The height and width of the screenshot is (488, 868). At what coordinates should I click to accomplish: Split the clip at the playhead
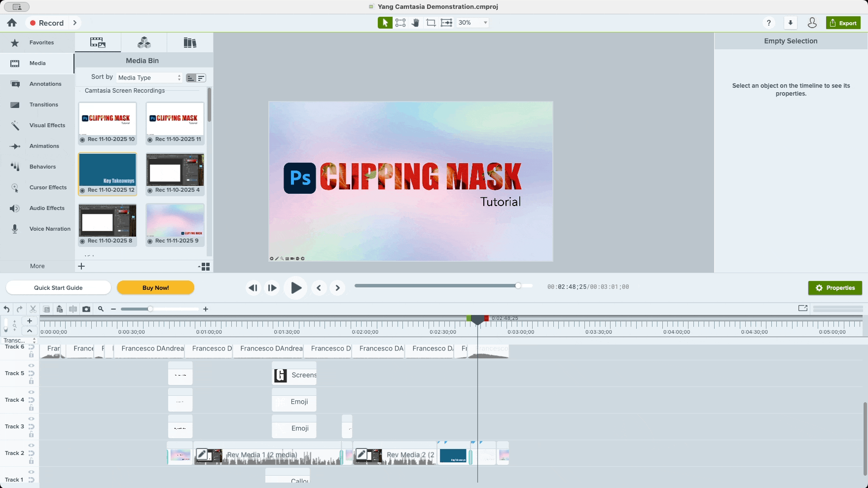[x=73, y=309]
